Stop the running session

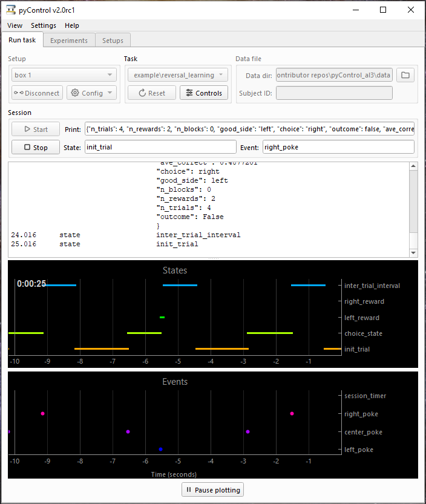36,147
